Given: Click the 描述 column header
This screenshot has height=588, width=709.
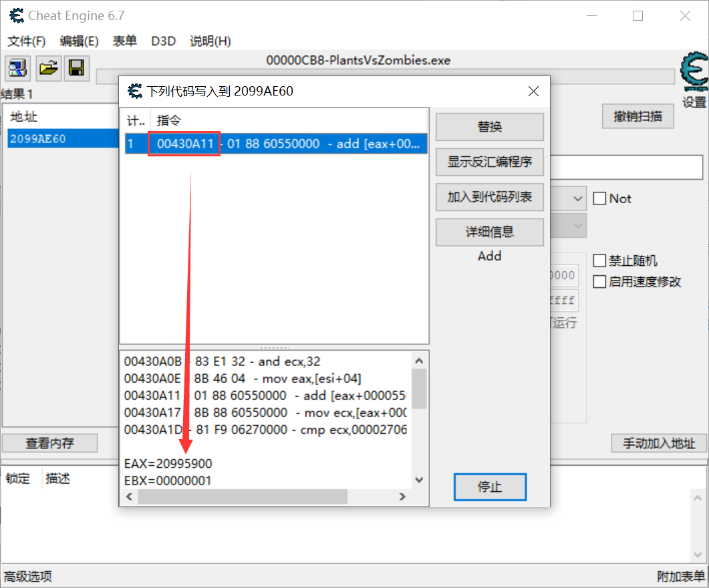Looking at the screenshot, I should coord(58,478).
